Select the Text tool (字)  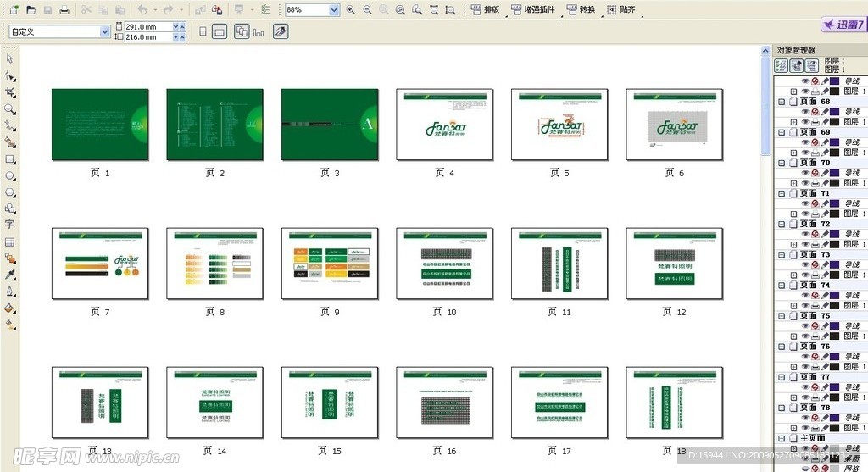coord(10,225)
